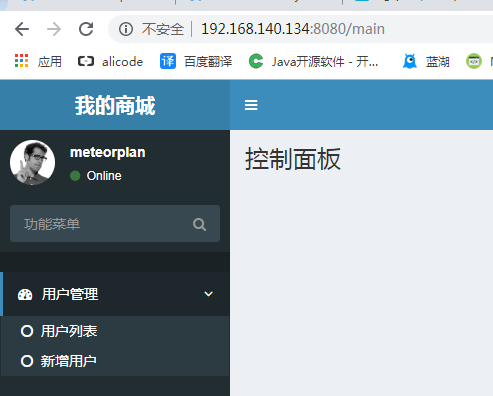Click the Online status indicator
The height and width of the screenshot is (396, 493).
96,176
